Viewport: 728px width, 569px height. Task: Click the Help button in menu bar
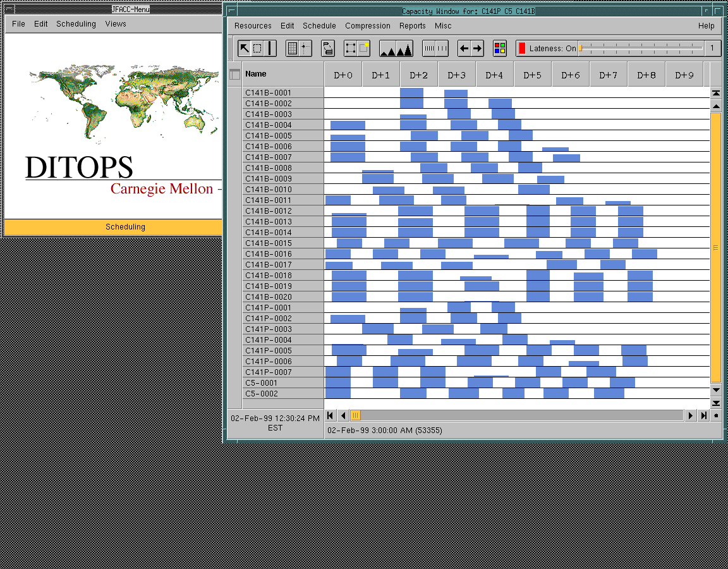click(x=706, y=26)
